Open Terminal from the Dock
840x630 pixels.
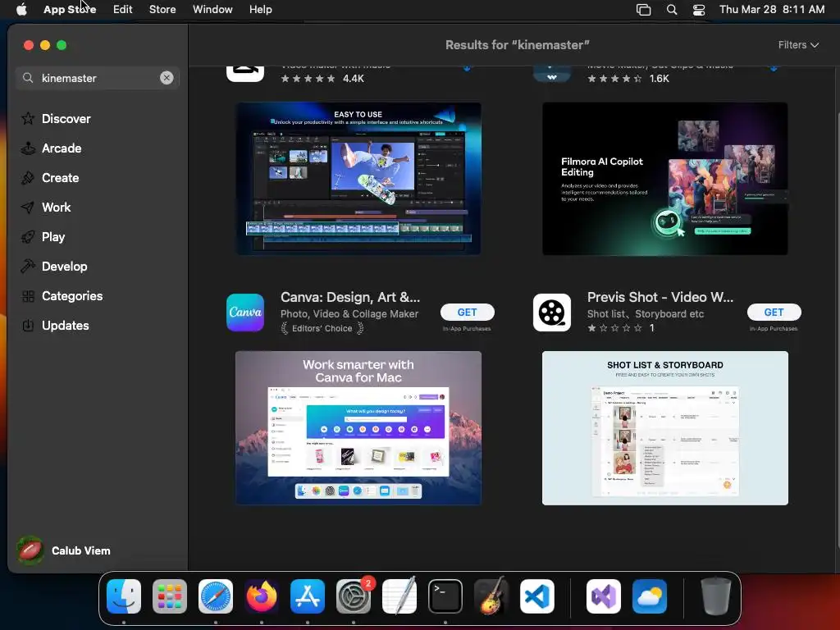[x=445, y=596]
